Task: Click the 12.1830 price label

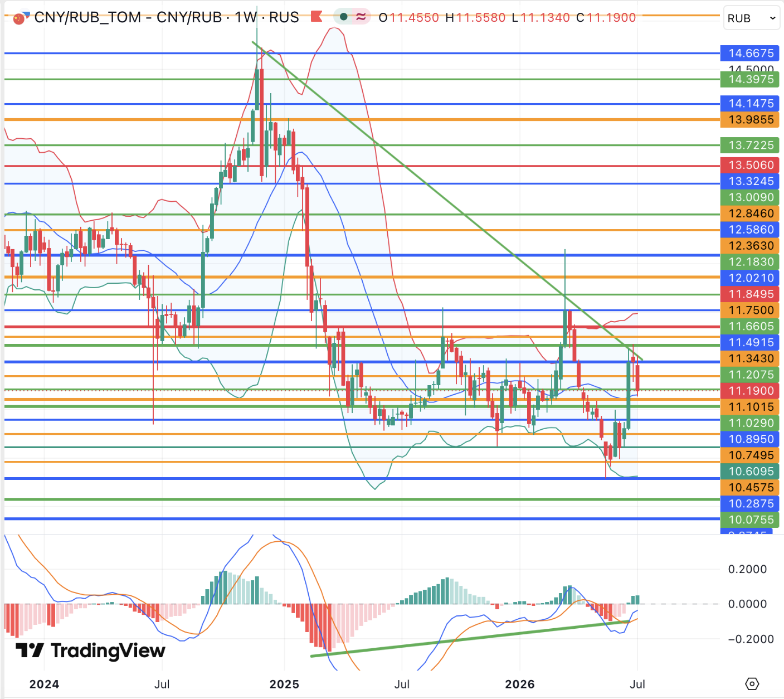Action: click(x=750, y=262)
